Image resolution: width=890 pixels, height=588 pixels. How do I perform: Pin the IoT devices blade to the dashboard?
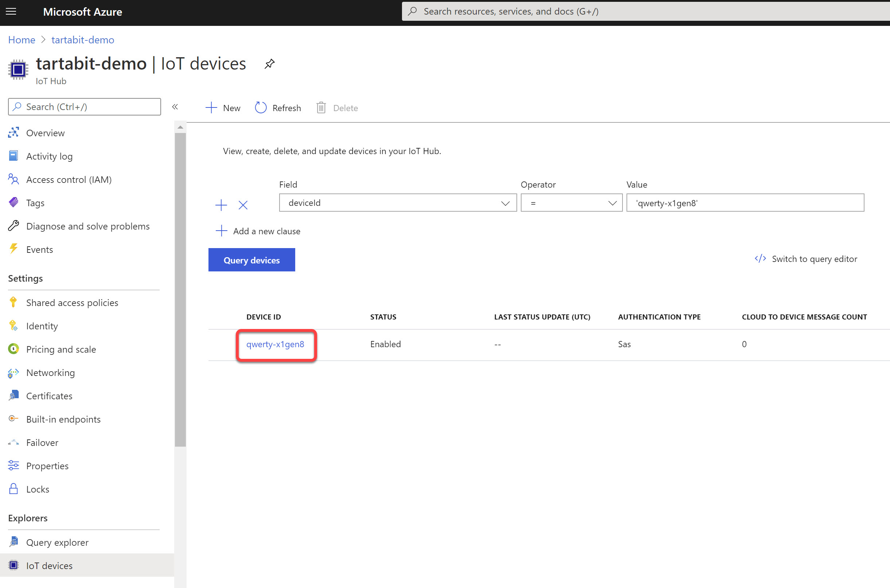(269, 64)
